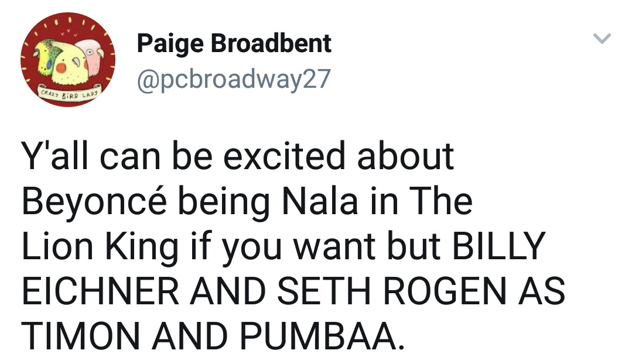Click the word EICHNER in the tweet
This screenshot has height=364, width=632.
pos(100,290)
